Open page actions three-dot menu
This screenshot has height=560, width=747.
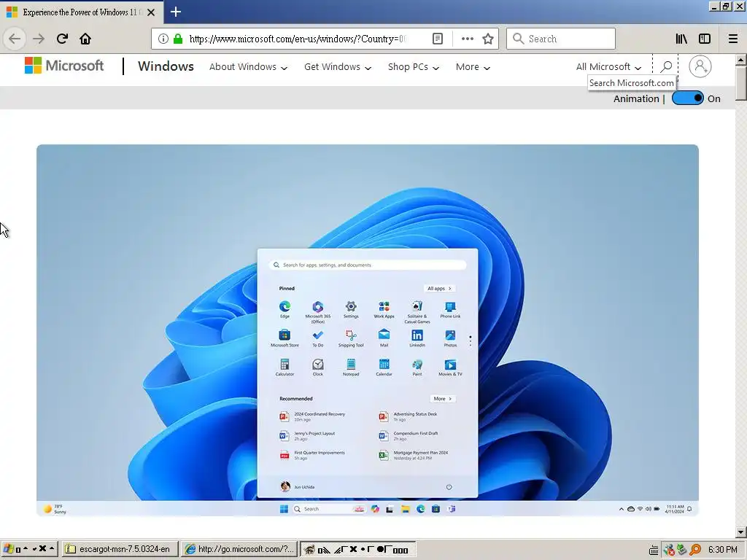click(468, 39)
